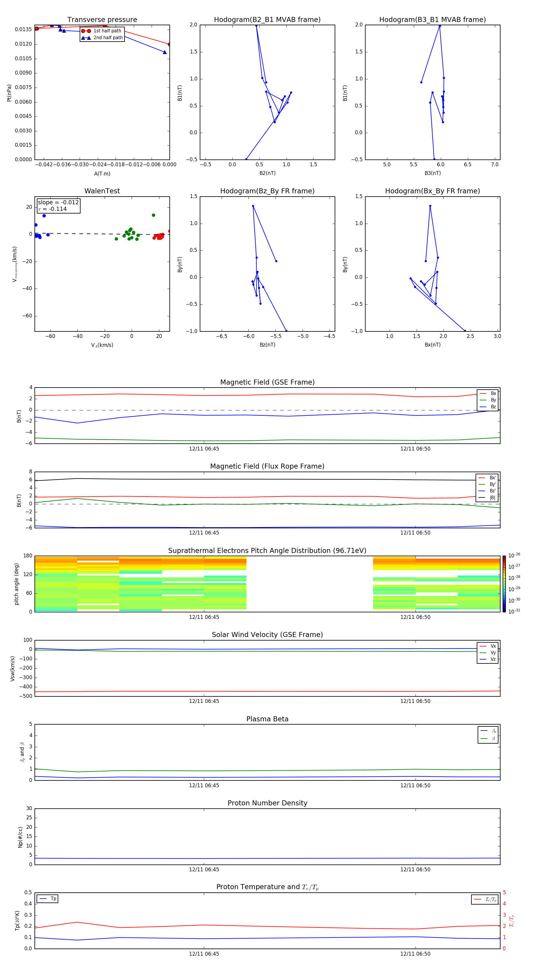This screenshot has height=980, width=535.
Task: Click the "WalenTest" plot title
Action: point(102,191)
